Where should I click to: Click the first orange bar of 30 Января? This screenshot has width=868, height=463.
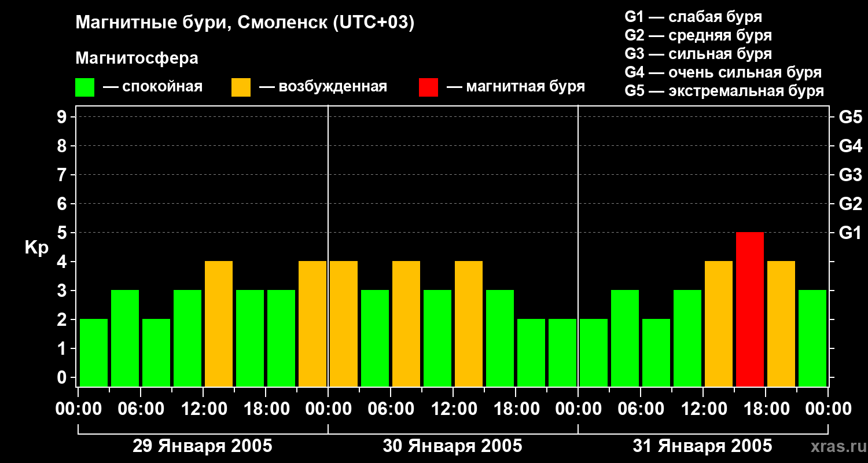[344, 324]
